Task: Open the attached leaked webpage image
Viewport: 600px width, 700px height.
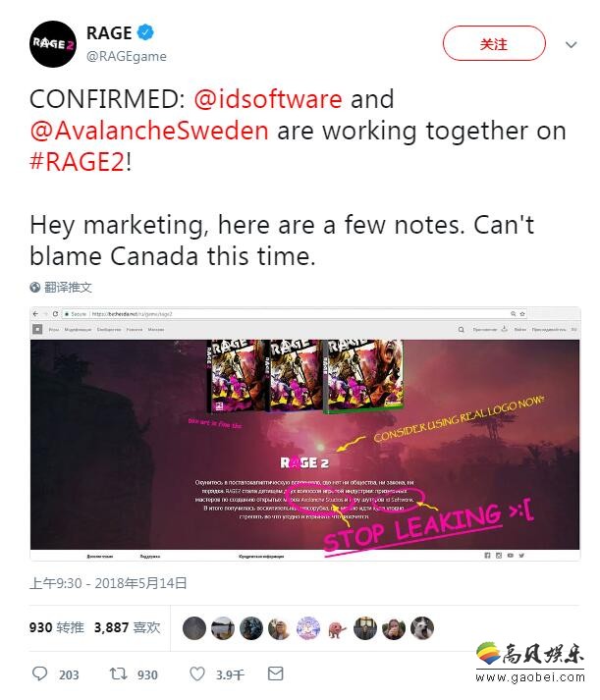Action: click(x=305, y=434)
